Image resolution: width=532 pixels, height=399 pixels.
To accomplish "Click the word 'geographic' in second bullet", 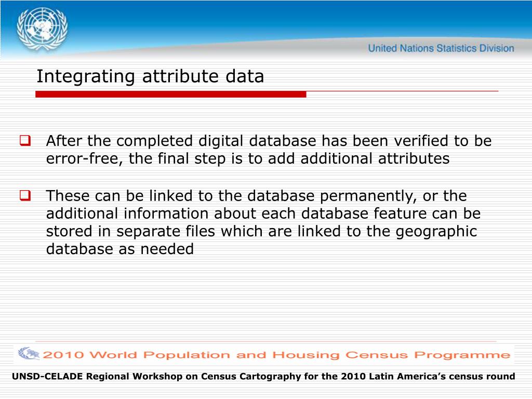I will click(436, 232).
